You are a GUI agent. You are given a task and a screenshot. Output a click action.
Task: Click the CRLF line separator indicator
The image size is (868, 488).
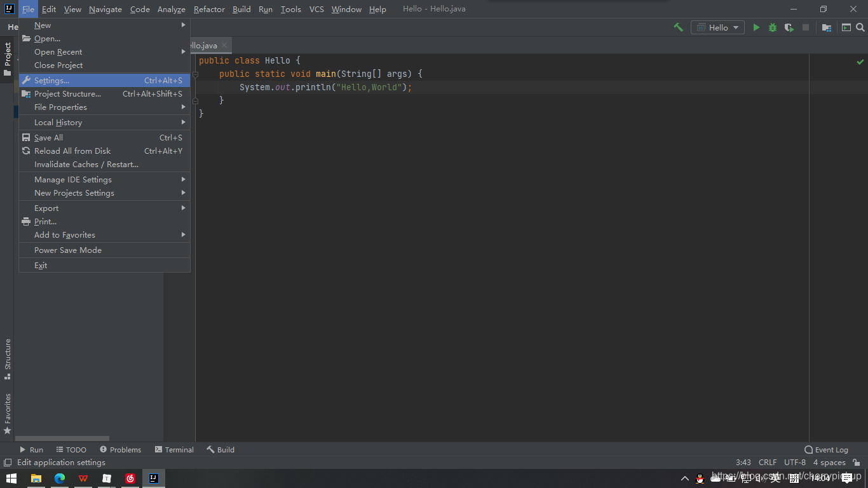point(768,463)
